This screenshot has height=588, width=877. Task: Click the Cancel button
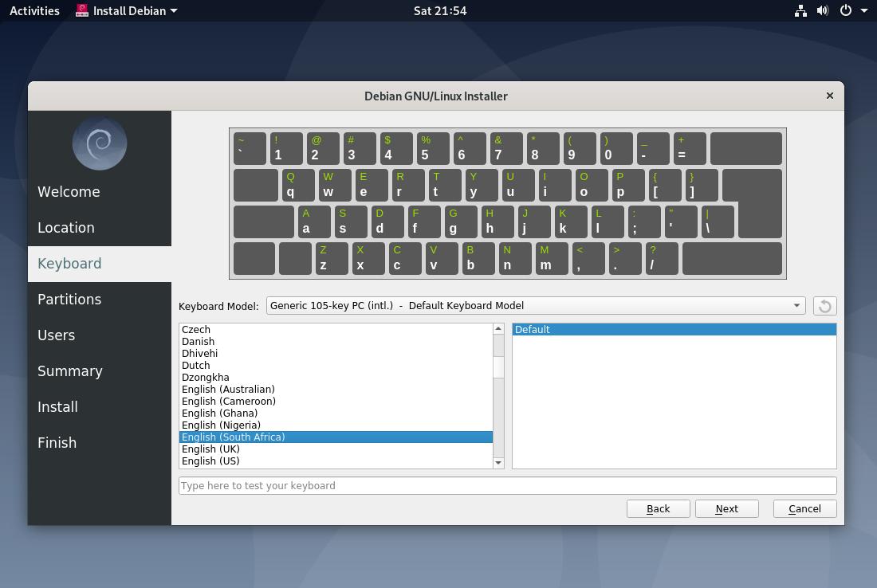(x=805, y=508)
